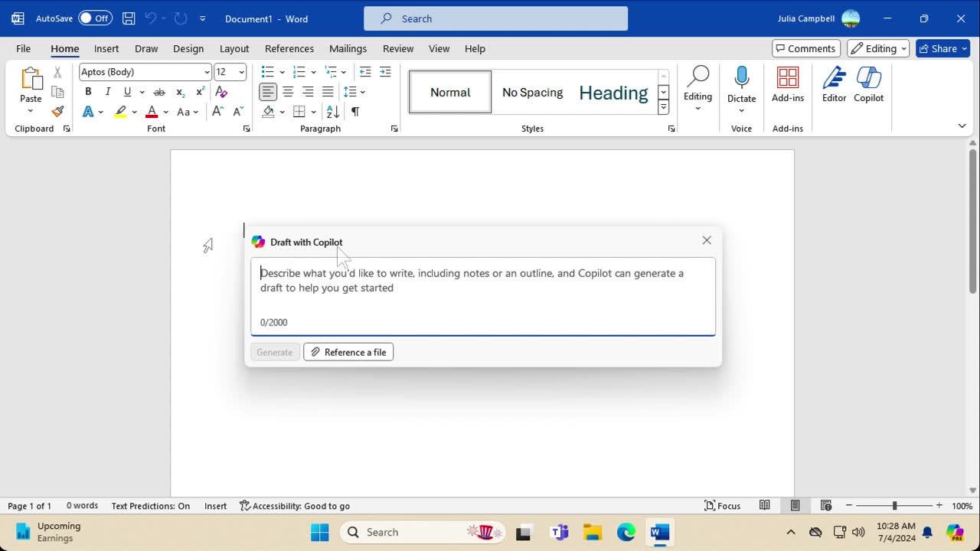
Task: Toggle AutoSave switch on
Action: (95, 18)
